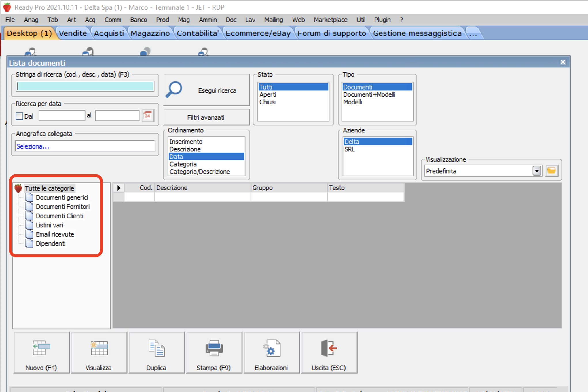Click the al end date field
Screen dimensions: 588x392
pyautogui.click(x=117, y=116)
